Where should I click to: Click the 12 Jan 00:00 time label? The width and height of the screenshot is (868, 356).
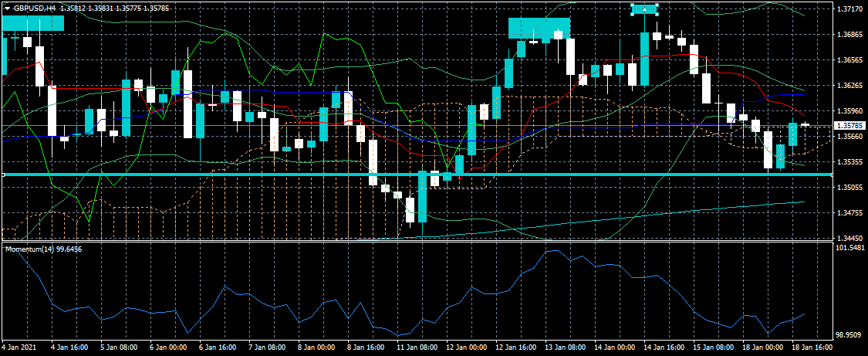pos(465,348)
